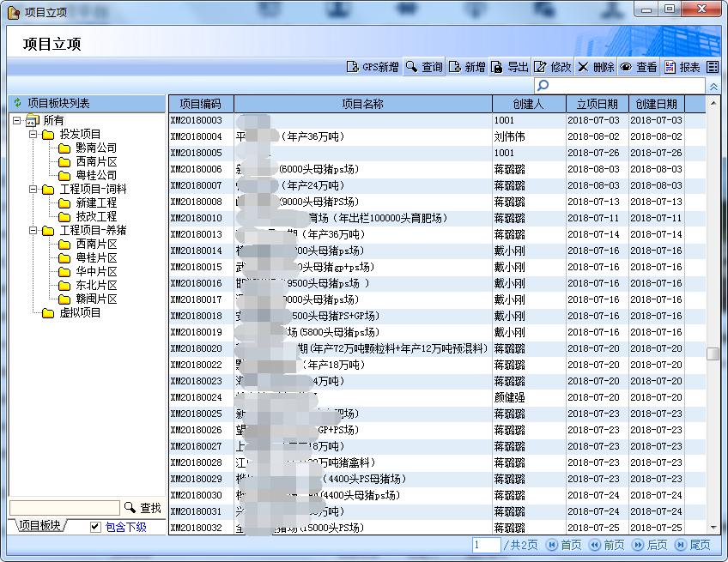The image size is (728, 562).
Task: Refresh the 项目板块列表 with green arrows icon
Action: 17,103
